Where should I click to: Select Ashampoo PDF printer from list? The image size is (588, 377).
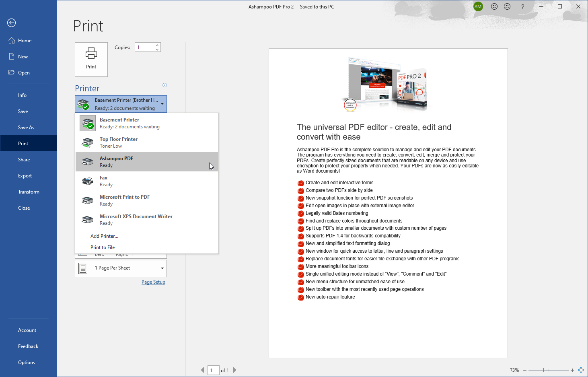coord(147,162)
